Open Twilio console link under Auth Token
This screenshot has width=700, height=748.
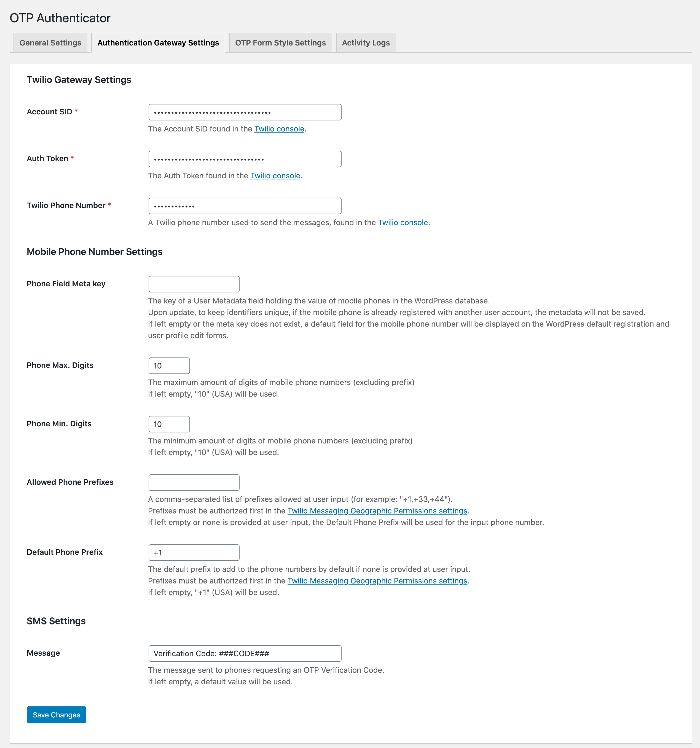tap(275, 176)
